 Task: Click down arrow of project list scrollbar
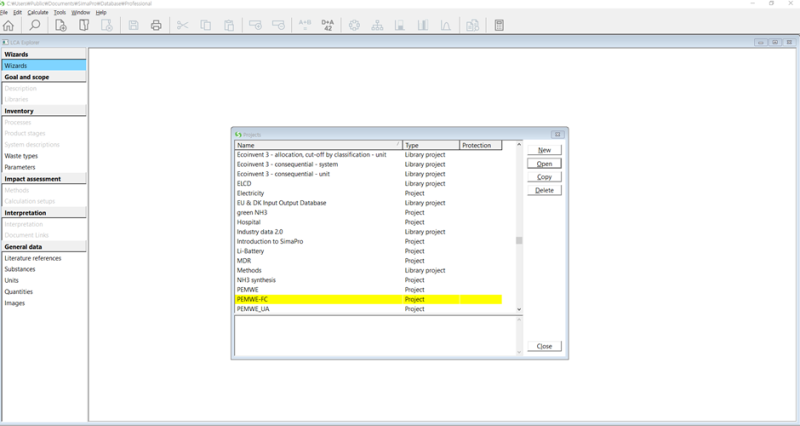coord(519,309)
